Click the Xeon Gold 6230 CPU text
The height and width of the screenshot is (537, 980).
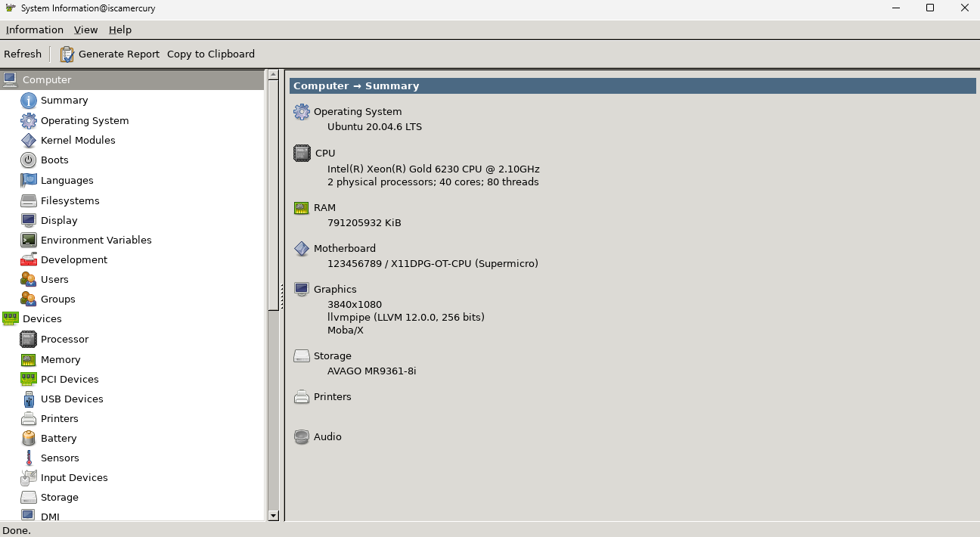[x=433, y=169]
